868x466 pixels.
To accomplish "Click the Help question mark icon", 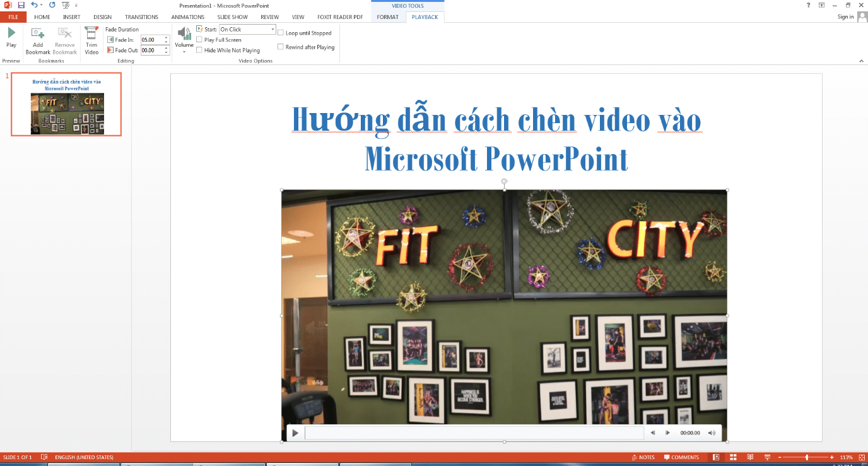I will coord(809,5).
